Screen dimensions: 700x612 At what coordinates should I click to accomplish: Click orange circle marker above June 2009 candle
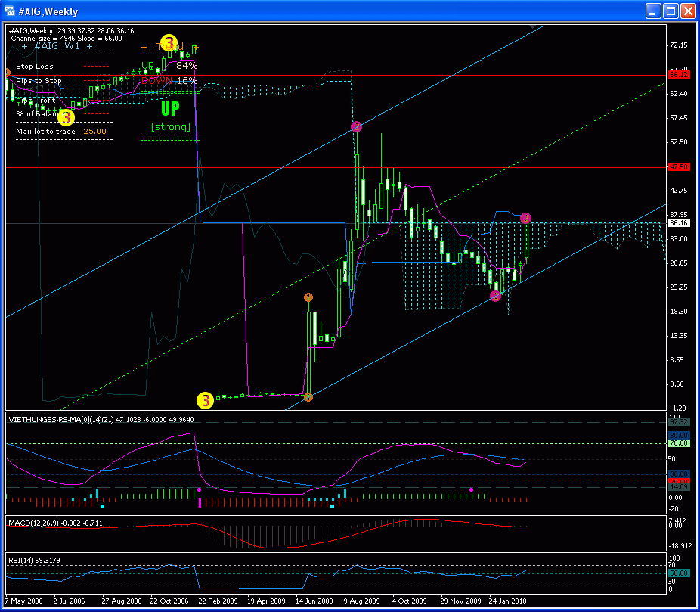tap(308, 297)
